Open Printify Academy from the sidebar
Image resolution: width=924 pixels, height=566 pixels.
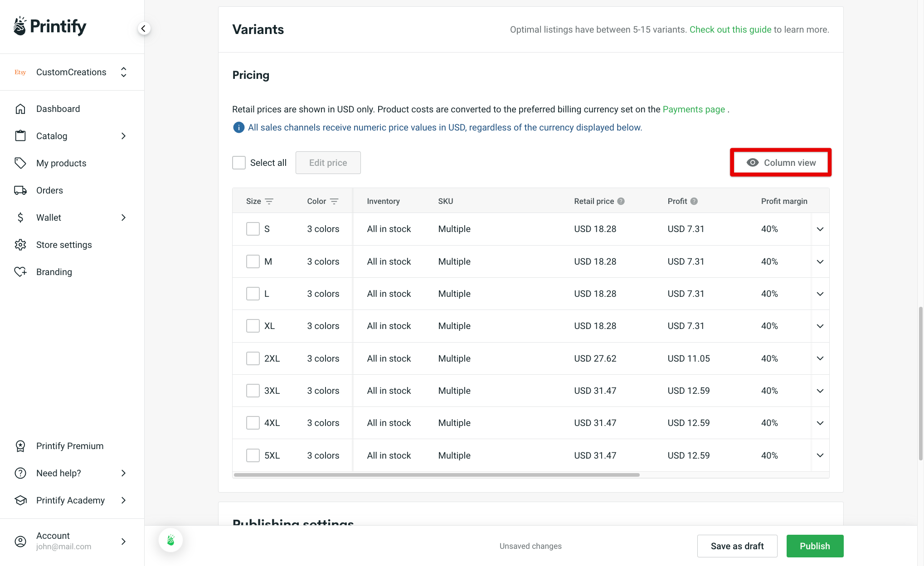[x=71, y=500]
